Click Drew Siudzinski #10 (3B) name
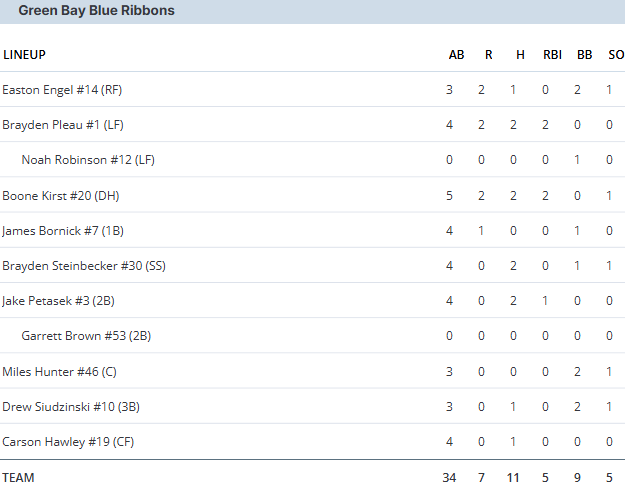 (x=71, y=407)
